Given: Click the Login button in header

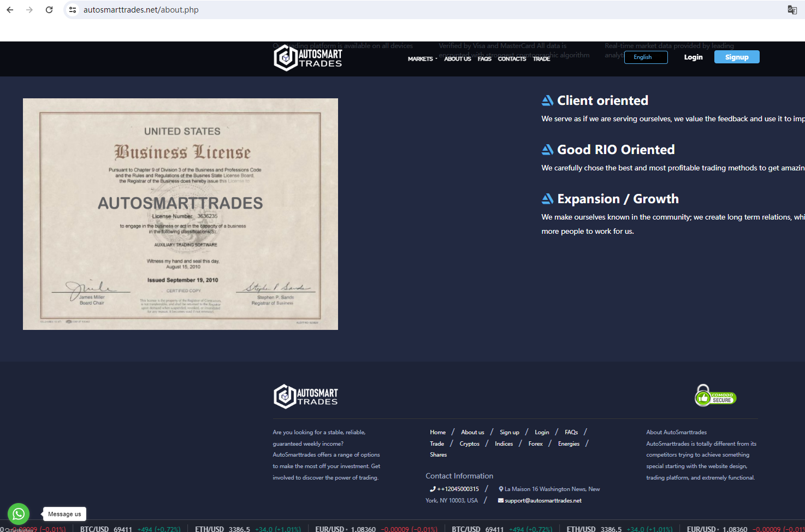Looking at the screenshot, I should click(x=694, y=57).
